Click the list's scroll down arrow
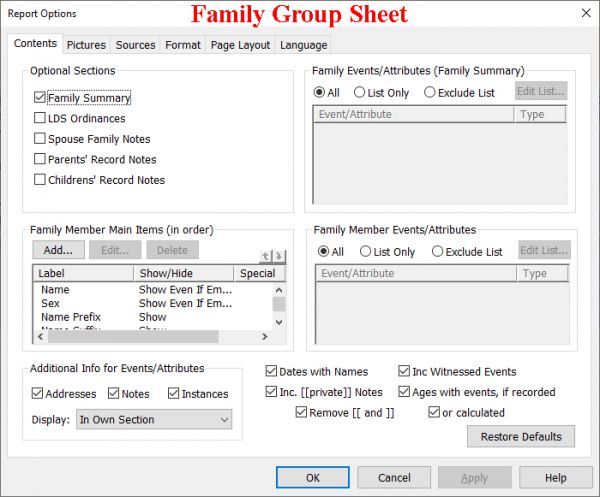600x497 pixels. tap(279, 322)
